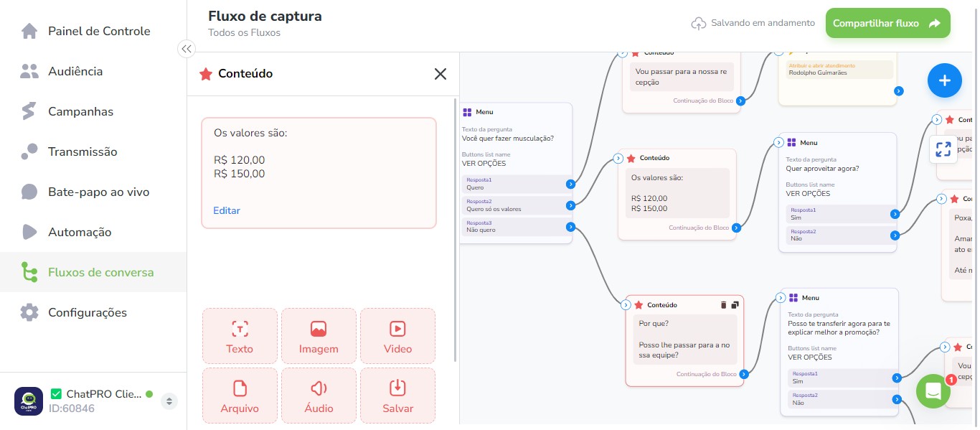Click the fit-to-screen expand icon
Image resolution: width=980 pixels, height=430 pixels.
[x=943, y=149]
